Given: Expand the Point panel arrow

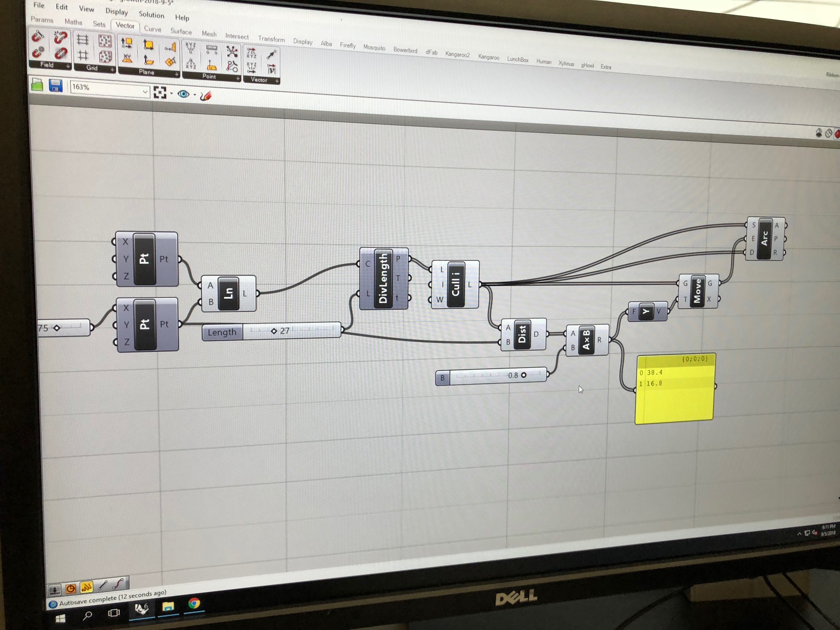Looking at the screenshot, I should (x=237, y=78).
